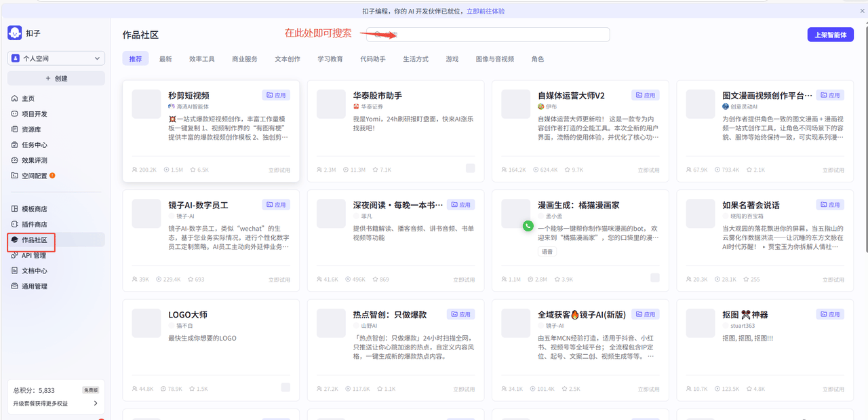
Task: Click 语音 tag on 漫画生成 card
Action: pyautogui.click(x=547, y=252)
